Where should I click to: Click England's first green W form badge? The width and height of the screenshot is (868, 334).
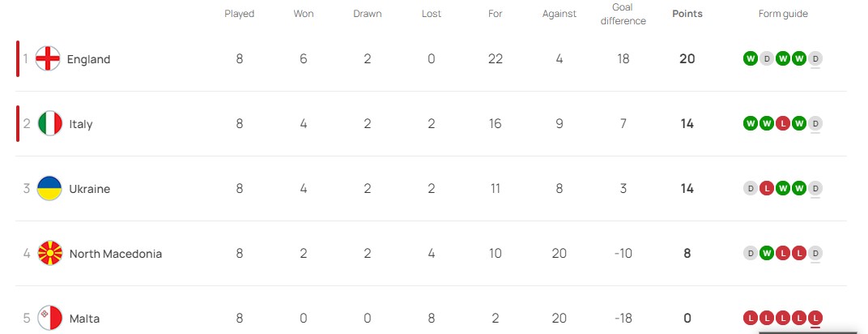[751, 58]
